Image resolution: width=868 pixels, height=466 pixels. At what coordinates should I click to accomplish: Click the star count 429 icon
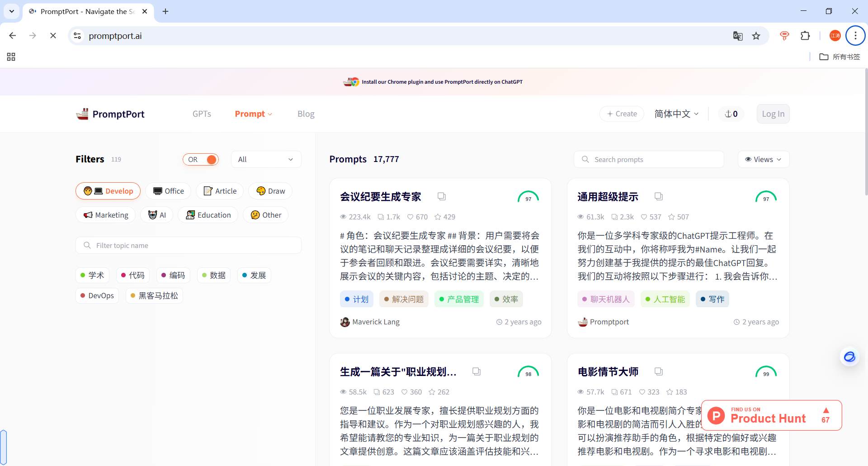tap(438, 217)
